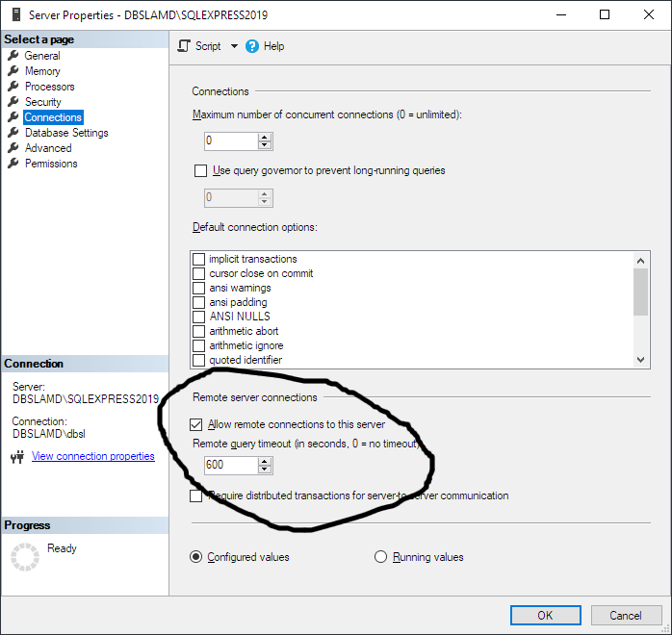Check arithmetic abort option

point(198,331)
